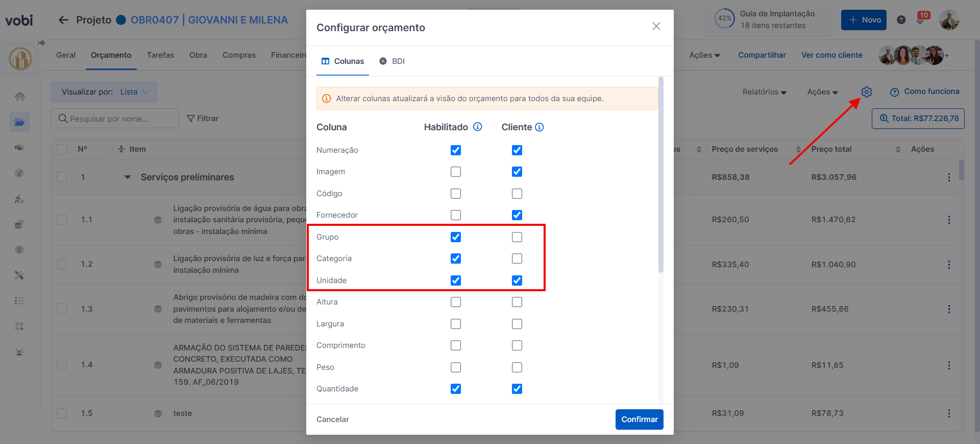The image size is (980, 444).
Task: Click Cancelar in the dialog
Action: pyautogui.click(x=333, y=419)
